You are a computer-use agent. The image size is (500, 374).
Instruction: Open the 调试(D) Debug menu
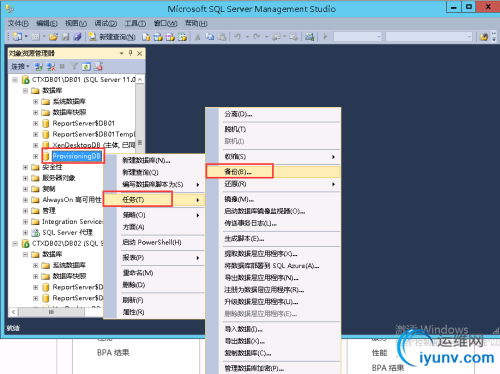tap(106, 23)
